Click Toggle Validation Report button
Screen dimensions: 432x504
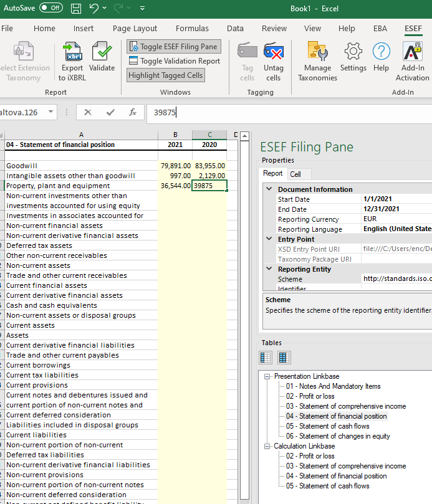click(x=175, y=61)
